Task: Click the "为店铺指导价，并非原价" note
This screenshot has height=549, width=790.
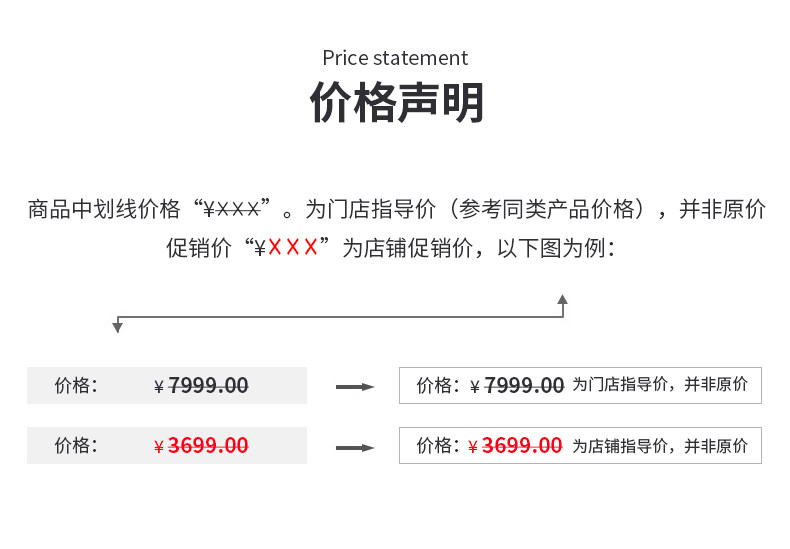Action: [x=659, y=446]
